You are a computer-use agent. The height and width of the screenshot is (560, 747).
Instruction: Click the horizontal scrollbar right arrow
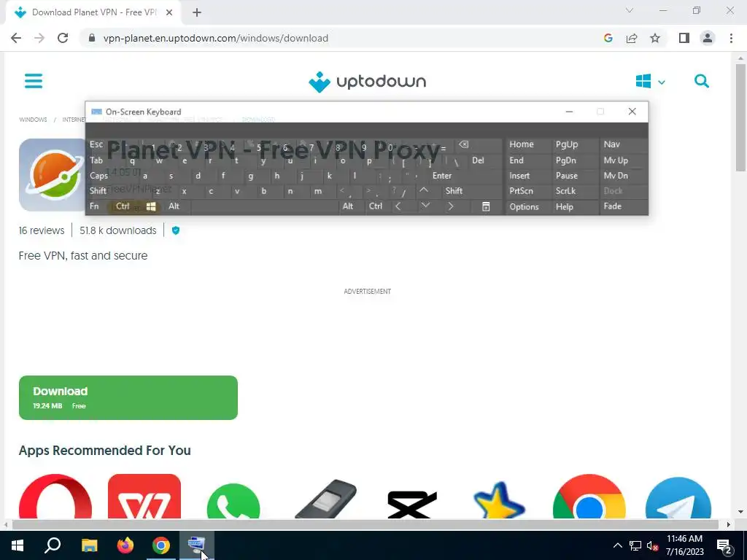click(728, 524)
